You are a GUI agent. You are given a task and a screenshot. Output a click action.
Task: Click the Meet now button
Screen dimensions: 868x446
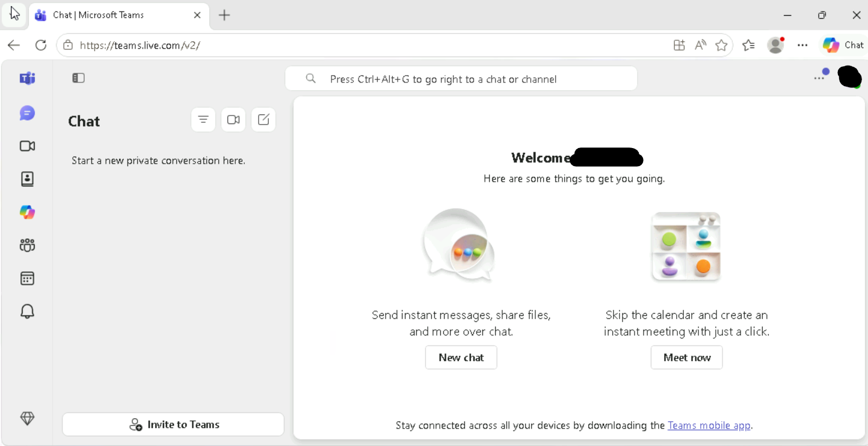686,358
